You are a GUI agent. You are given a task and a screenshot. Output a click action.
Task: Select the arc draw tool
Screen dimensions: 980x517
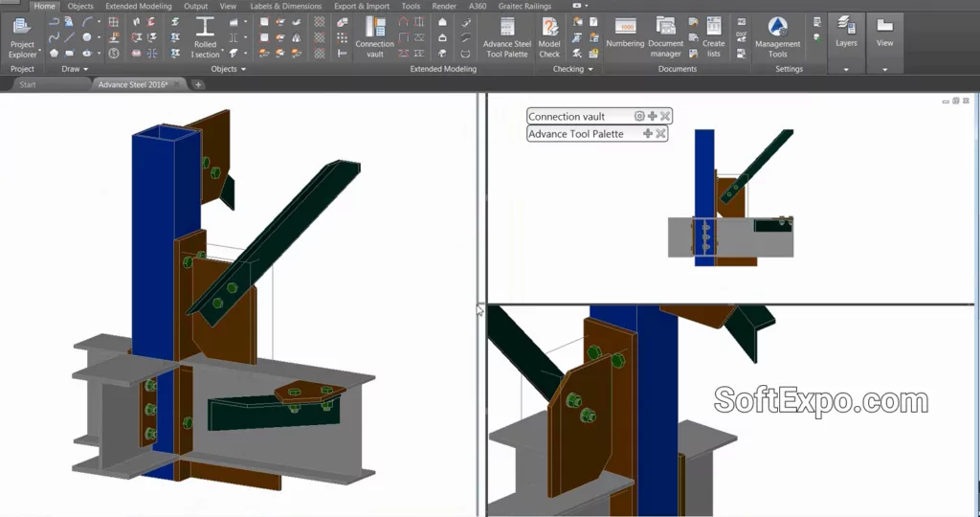87,22
